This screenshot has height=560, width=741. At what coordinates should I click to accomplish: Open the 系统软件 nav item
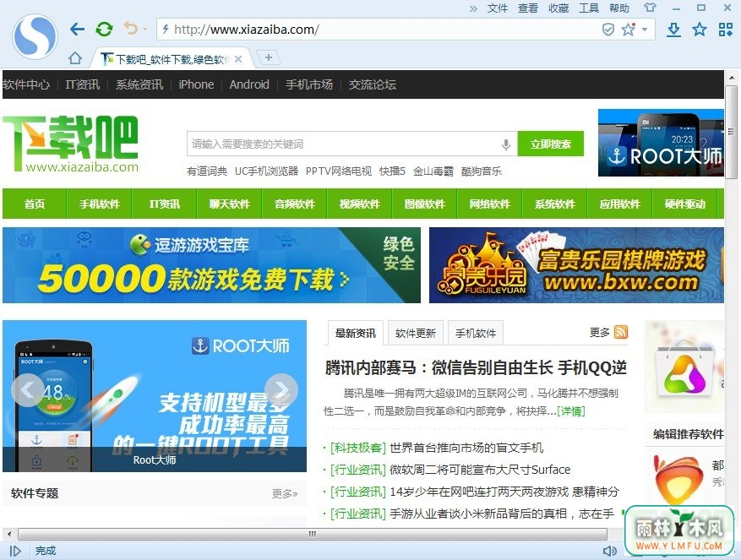555,204
